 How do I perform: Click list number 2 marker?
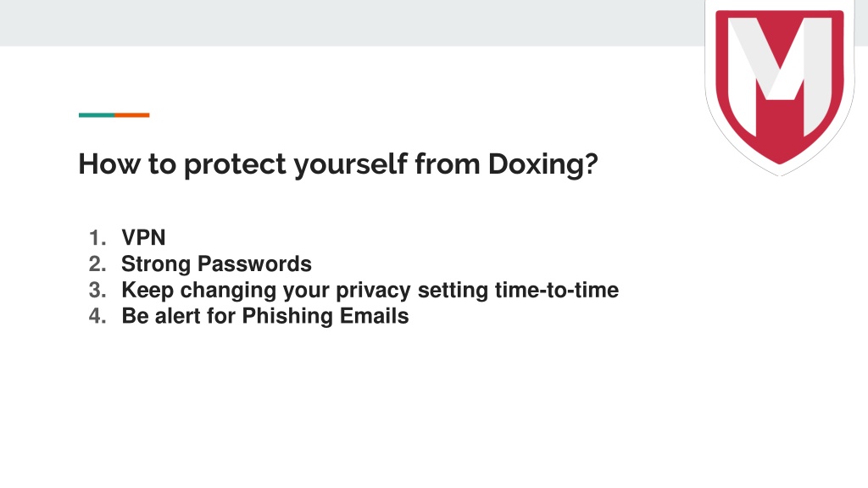click(x=97, y=264)
